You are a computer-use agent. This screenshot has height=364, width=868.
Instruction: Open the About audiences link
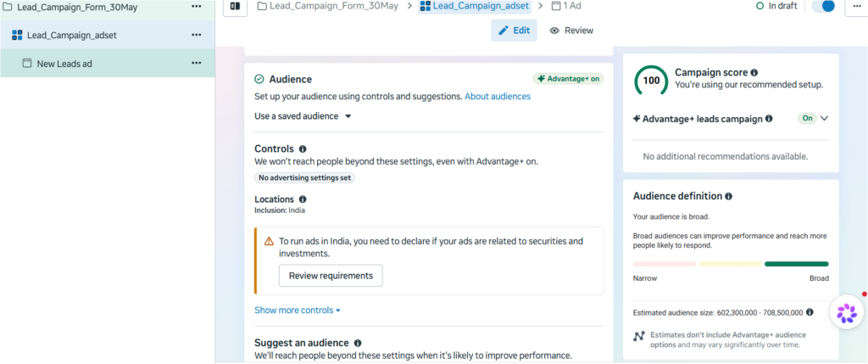(497, 97)
